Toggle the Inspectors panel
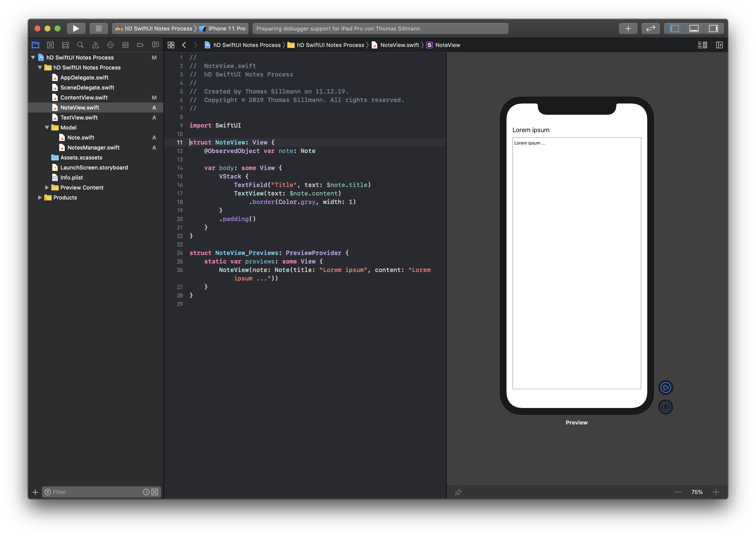The height and width of the screenshot is (536, 756). pos(713,28)
